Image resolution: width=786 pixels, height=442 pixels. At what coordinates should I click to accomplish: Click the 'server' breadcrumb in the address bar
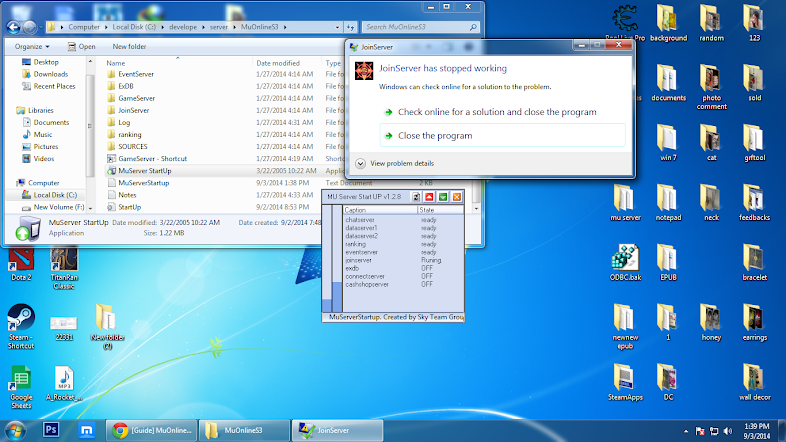219,27
